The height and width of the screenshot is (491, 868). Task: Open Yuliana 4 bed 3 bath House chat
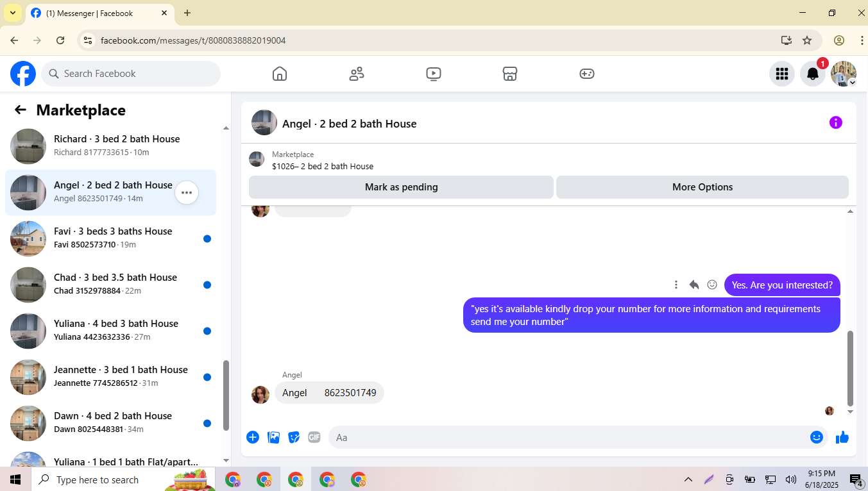point(110,331)
